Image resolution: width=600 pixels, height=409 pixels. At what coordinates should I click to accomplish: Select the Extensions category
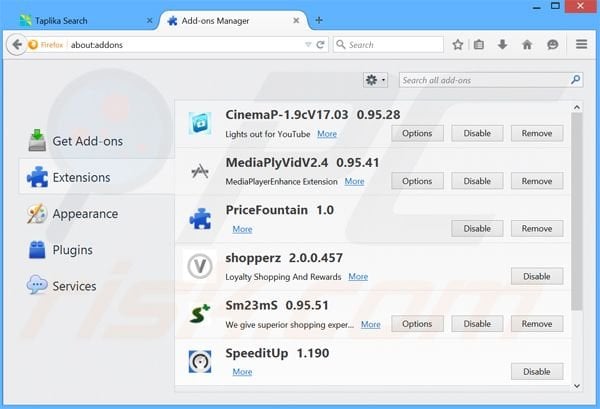pos(97,177)
